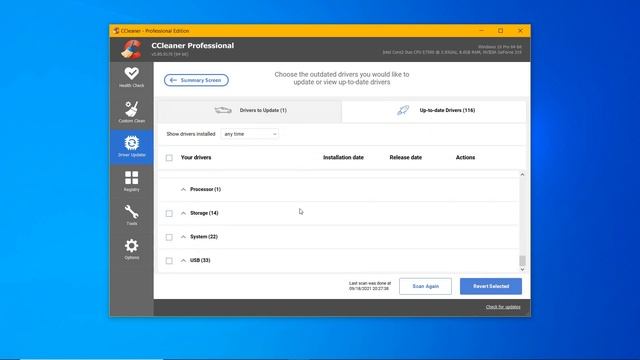Click the Scan Again button

[x=425, y=286]
